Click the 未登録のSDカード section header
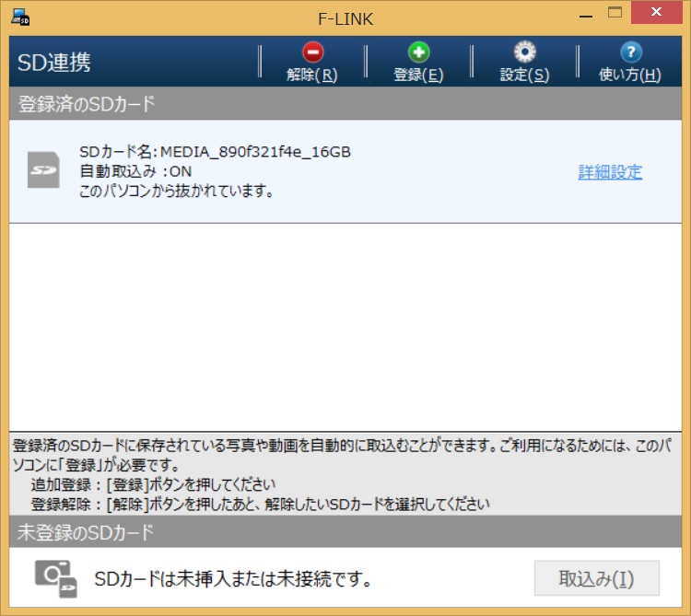The height and width of the screenshot is (616, 691). pos(88,532)
